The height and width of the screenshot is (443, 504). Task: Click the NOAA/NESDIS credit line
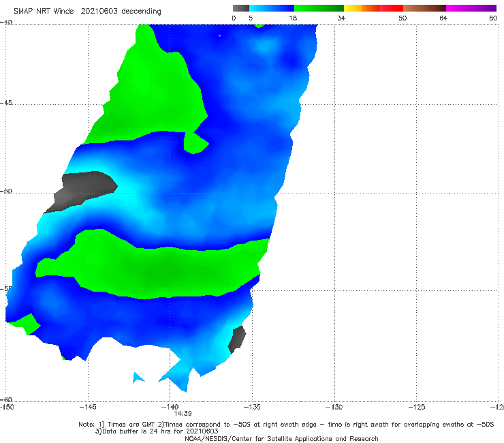pos(281,438)
